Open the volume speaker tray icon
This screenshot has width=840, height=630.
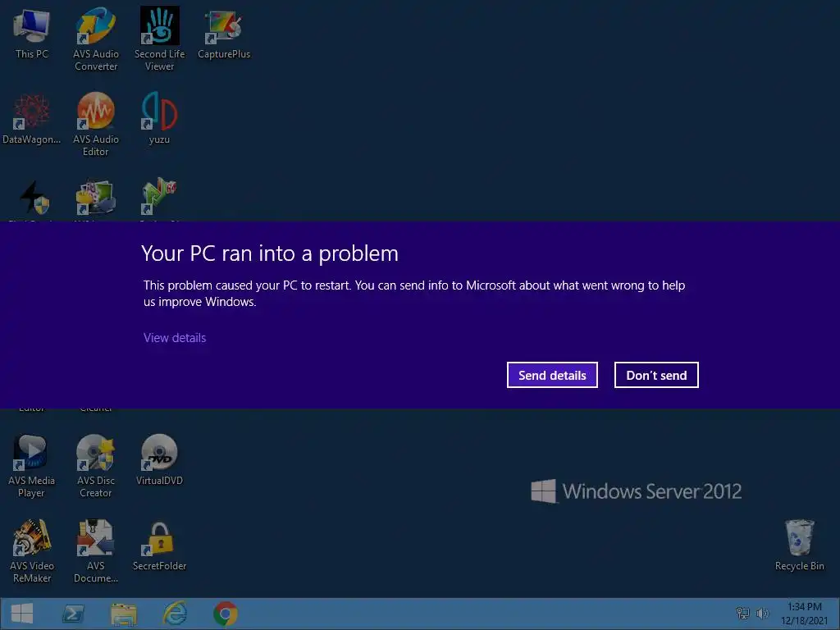(x=762, y=614)
